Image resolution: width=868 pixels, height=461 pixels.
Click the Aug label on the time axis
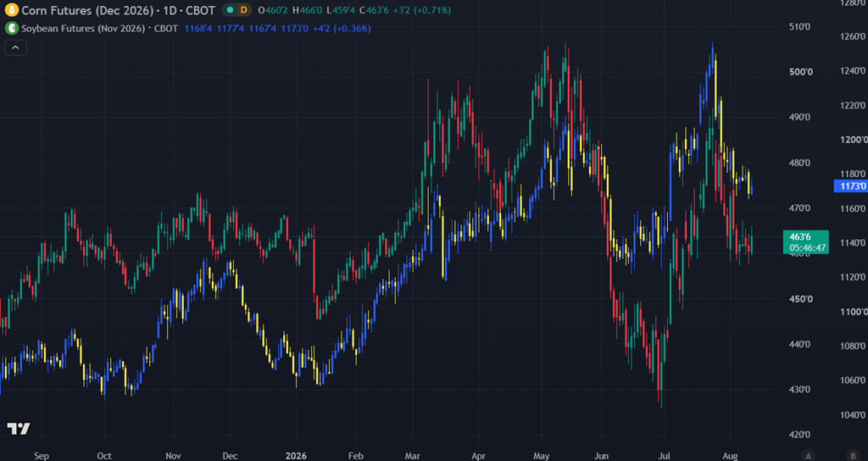[730, 456]
